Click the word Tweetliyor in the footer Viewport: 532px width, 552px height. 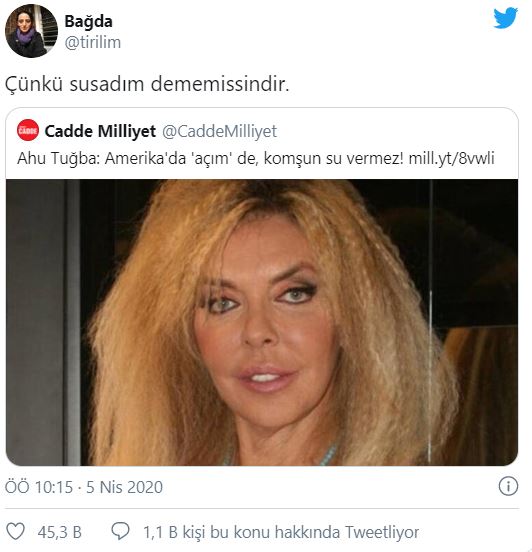pos(382,532)
